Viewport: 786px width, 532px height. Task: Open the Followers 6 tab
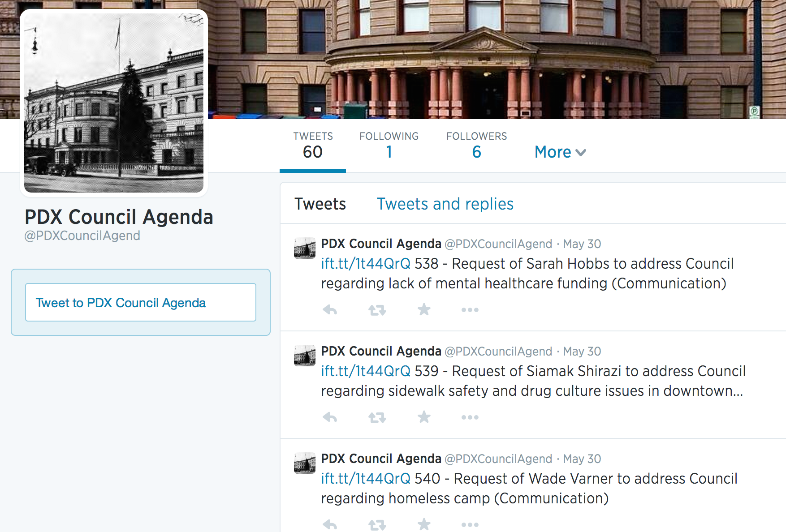[x=476, y=146]
